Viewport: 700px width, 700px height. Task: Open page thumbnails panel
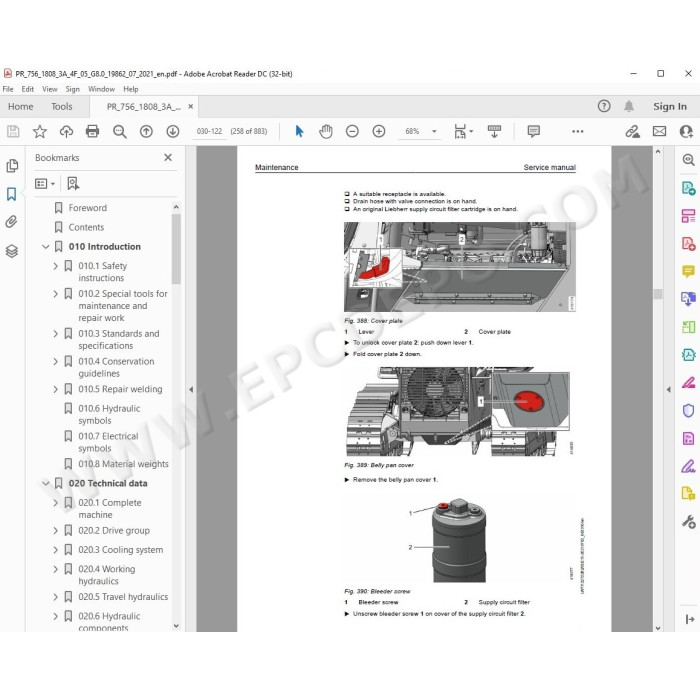click(12, 166)
